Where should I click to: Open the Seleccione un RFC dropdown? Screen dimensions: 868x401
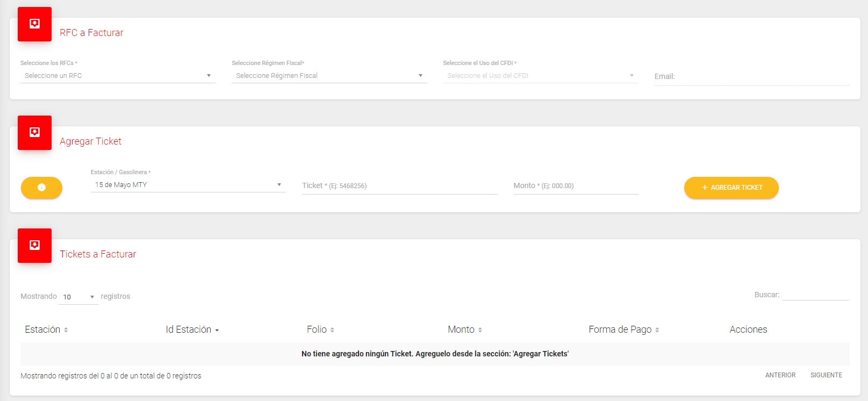tap(117, 76)
